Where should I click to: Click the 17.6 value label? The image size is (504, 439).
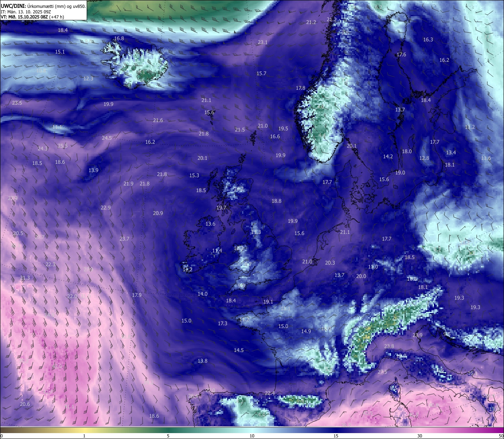coord(401,55)
